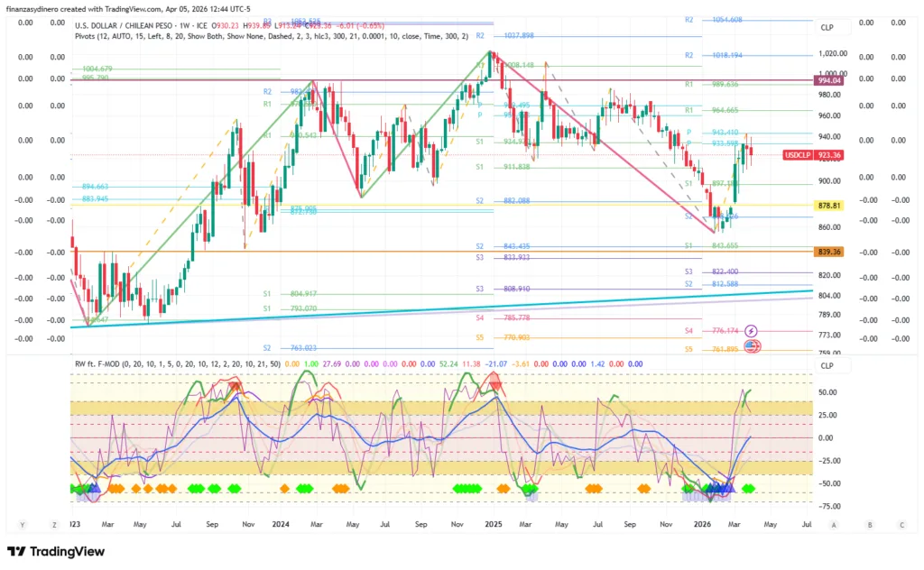Viewport: 924px width, 570px height.
Task: Select the Pivots indicator legend
Action: pyautogui.click(x=271, y=36)
